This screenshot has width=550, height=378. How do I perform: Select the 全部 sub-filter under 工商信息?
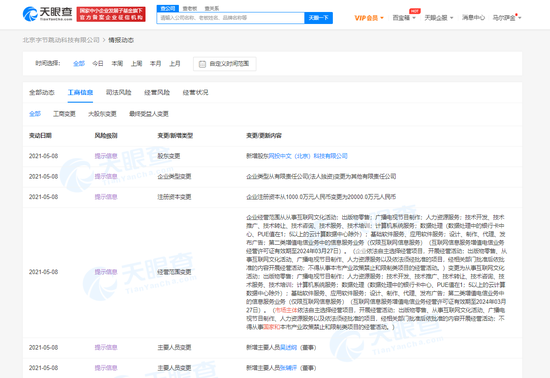pos(35,114)
